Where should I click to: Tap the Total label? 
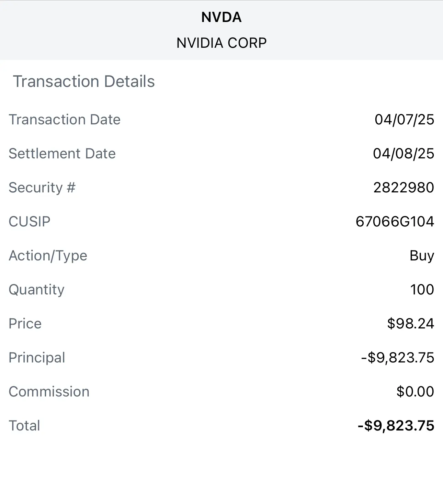tap(24, 426)
